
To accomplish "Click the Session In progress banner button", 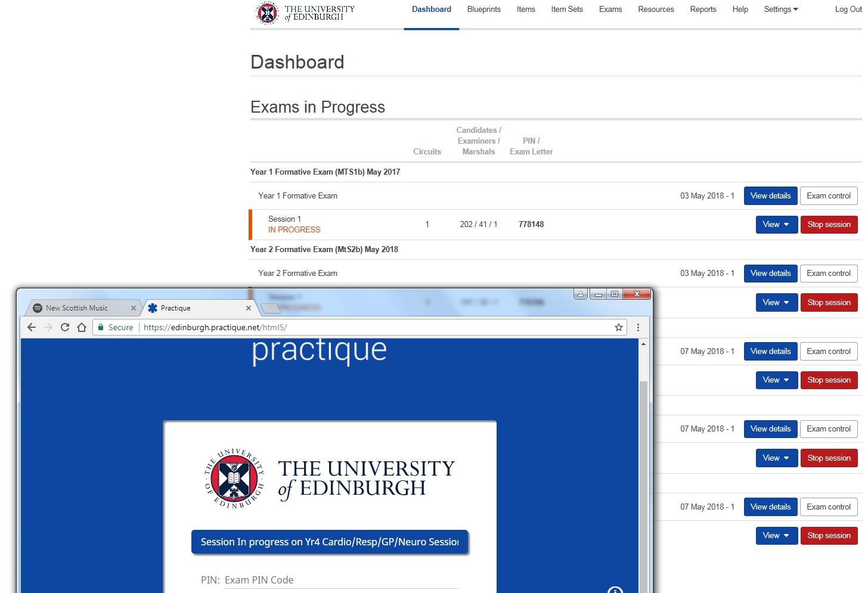I will pos(330,542).
